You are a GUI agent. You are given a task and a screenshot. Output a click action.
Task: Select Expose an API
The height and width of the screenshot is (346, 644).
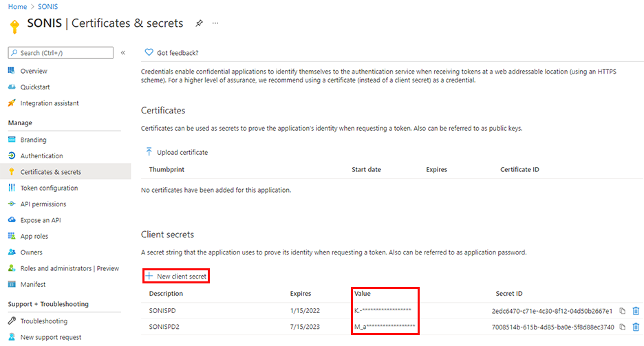(x=40, y=220)
